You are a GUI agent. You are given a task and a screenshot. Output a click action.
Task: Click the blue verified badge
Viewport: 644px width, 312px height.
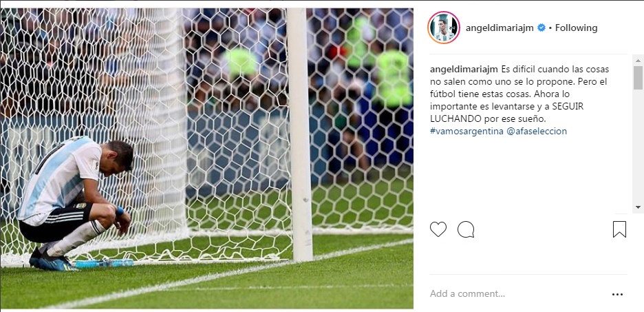[x=541, y=28]
